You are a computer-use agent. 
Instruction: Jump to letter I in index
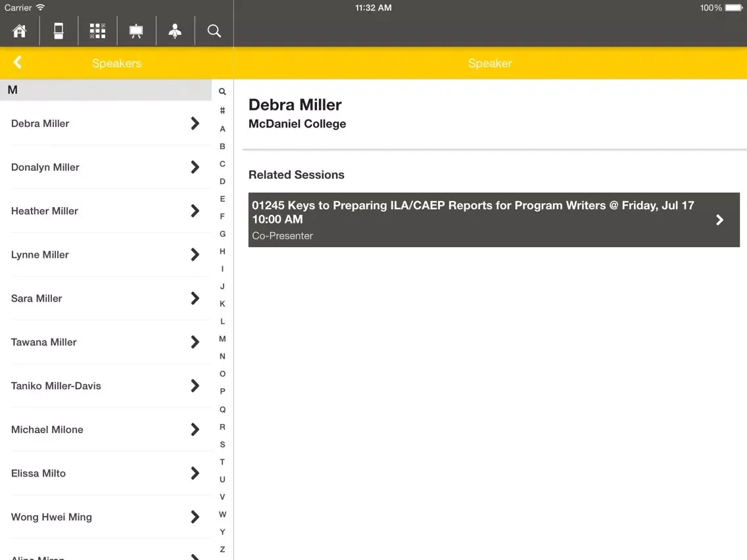pyautogui.click(x=222, y=269)
